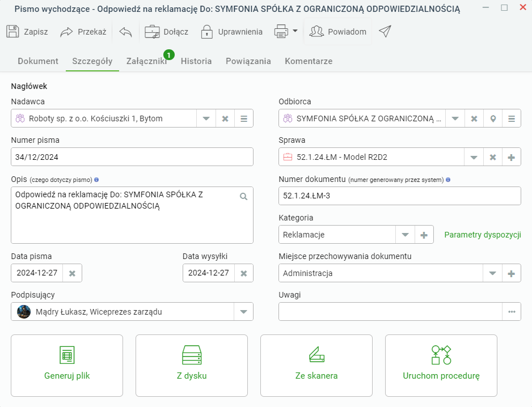This screenshot has width=532, height=407.
Task: Switch to the Dokument tab
Action: [38, 61]
